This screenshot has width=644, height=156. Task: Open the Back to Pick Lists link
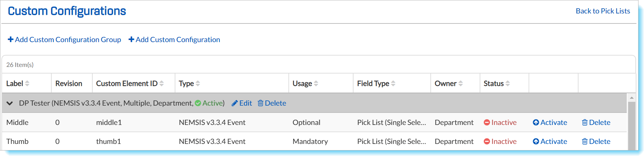click(x=603, y=11)
